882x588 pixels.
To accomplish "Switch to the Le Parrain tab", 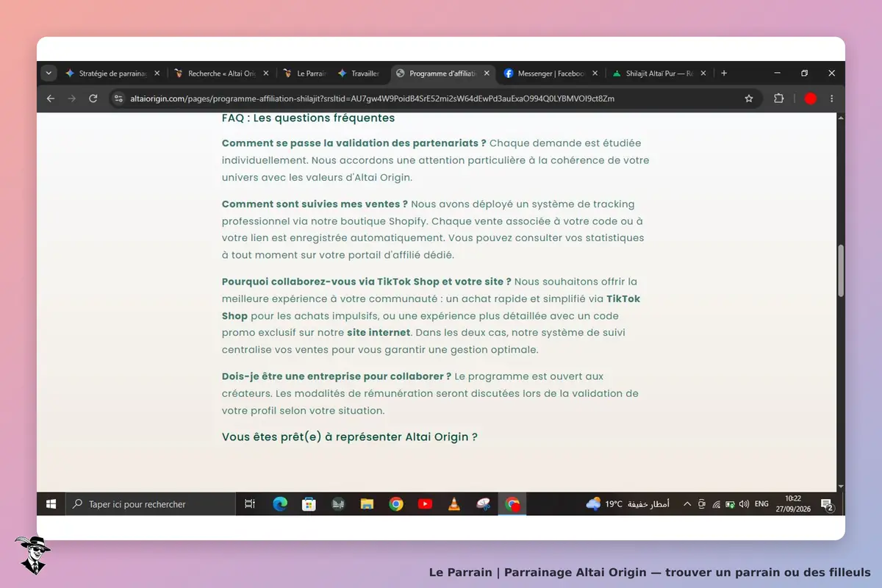I will (304, 73).
